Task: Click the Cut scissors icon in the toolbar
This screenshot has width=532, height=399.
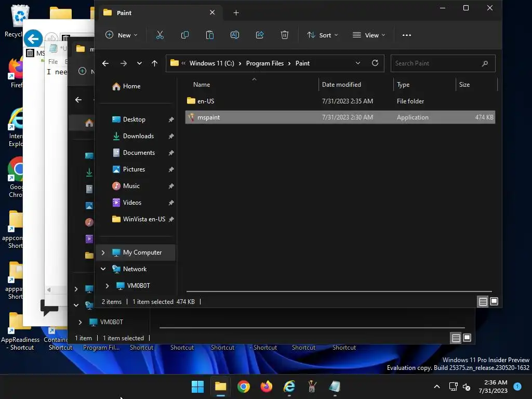Action: click(159, 35)
